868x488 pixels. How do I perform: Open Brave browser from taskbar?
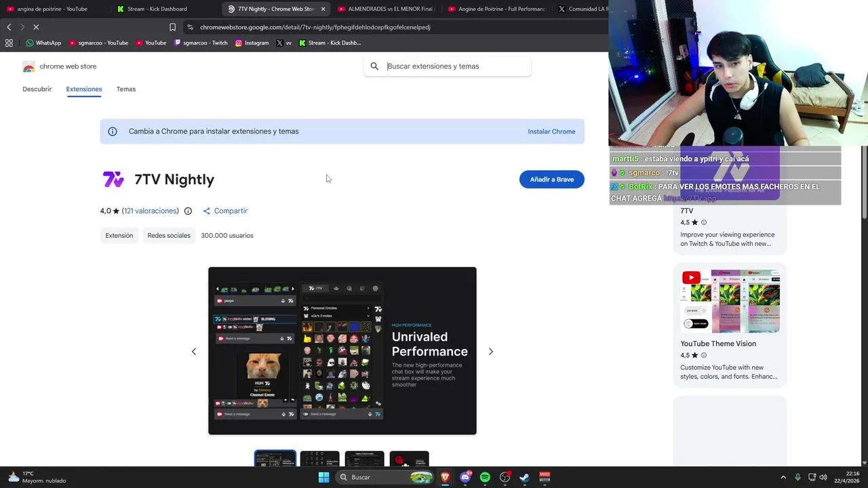[445, 477]
